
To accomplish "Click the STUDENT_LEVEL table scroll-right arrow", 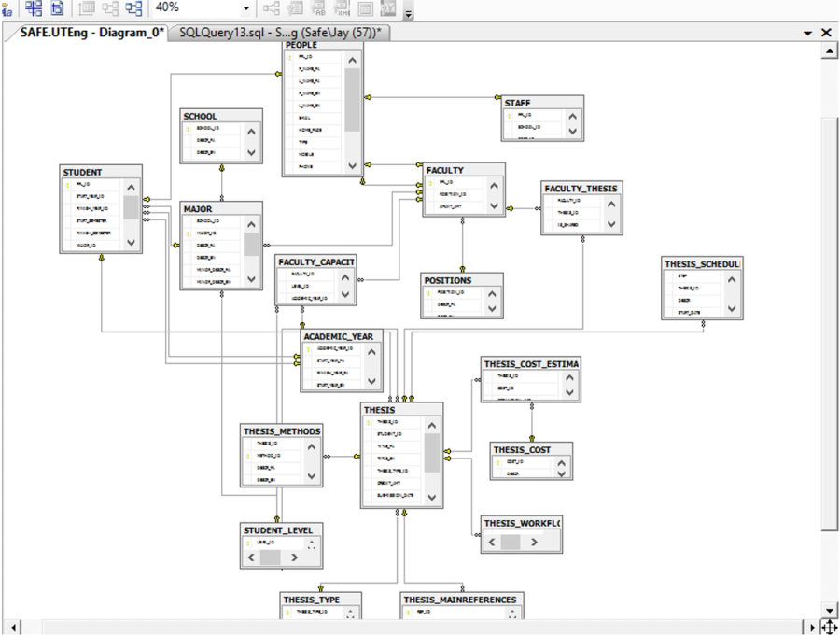I will (x=294, y=557).
